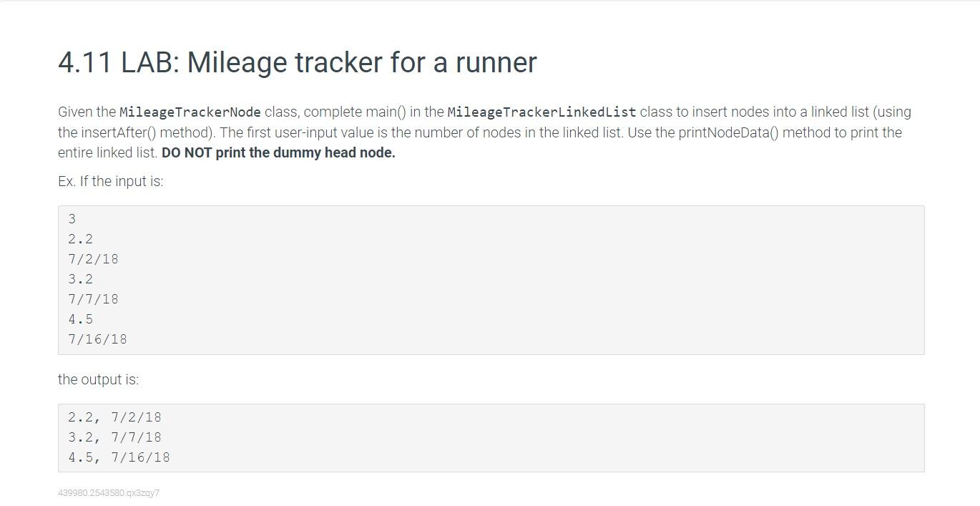Click the input value 3 in sample
The image size is (980, 506).
click(x=72, y=219)
